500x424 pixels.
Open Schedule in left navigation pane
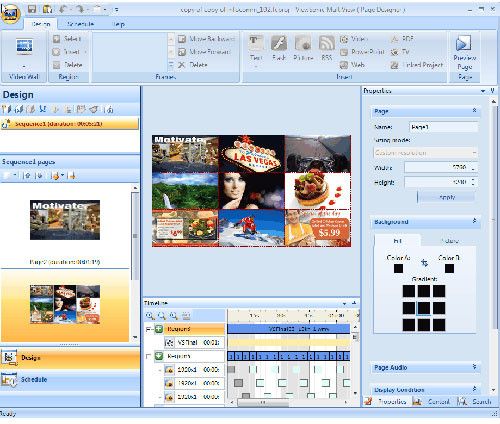[x=70, y=380]
